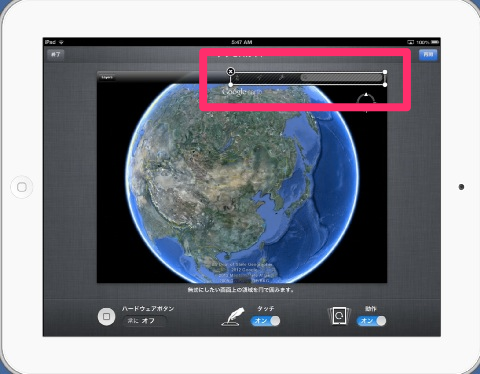Click the AirPlay mirroring status icon
Viewport: 480px width, 374px height.
(411, 42)
